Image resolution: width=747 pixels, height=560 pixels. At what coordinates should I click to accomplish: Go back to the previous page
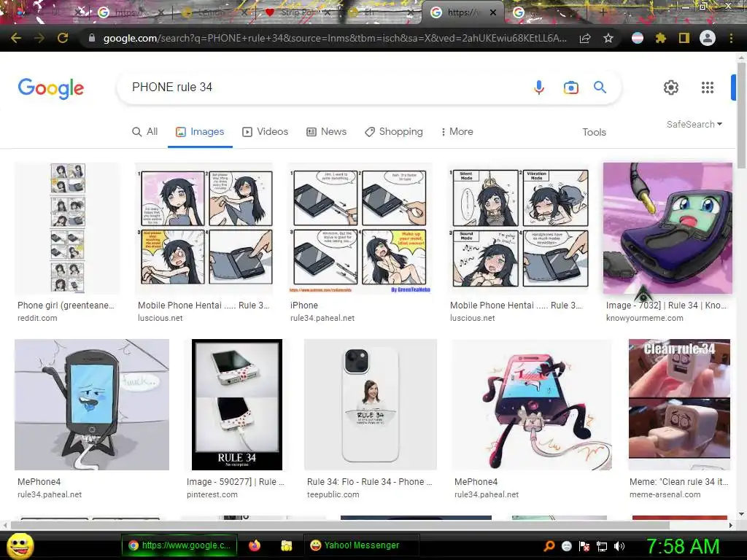(16, 38)
